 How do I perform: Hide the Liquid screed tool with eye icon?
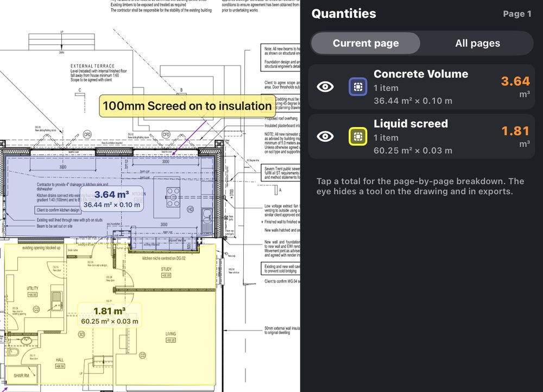coord(325,136)
